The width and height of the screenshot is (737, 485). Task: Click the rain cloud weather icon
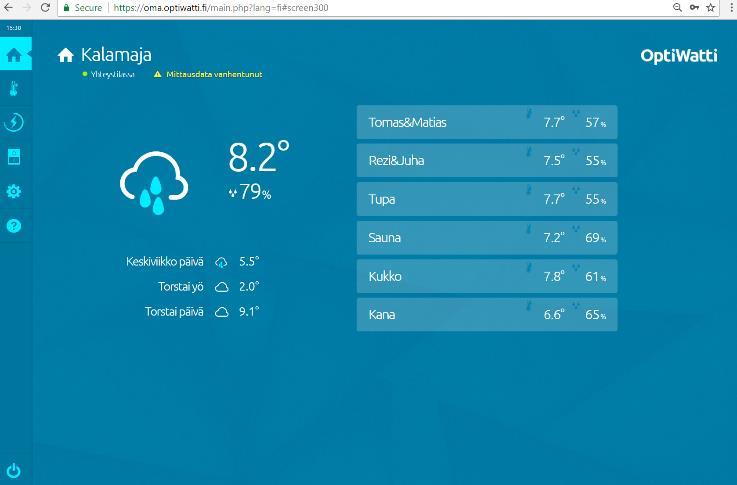pos(154,182)
